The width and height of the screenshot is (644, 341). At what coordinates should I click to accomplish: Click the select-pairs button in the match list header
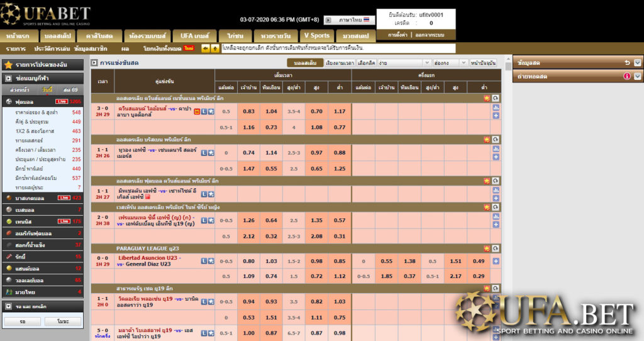(x=367, y=63)
